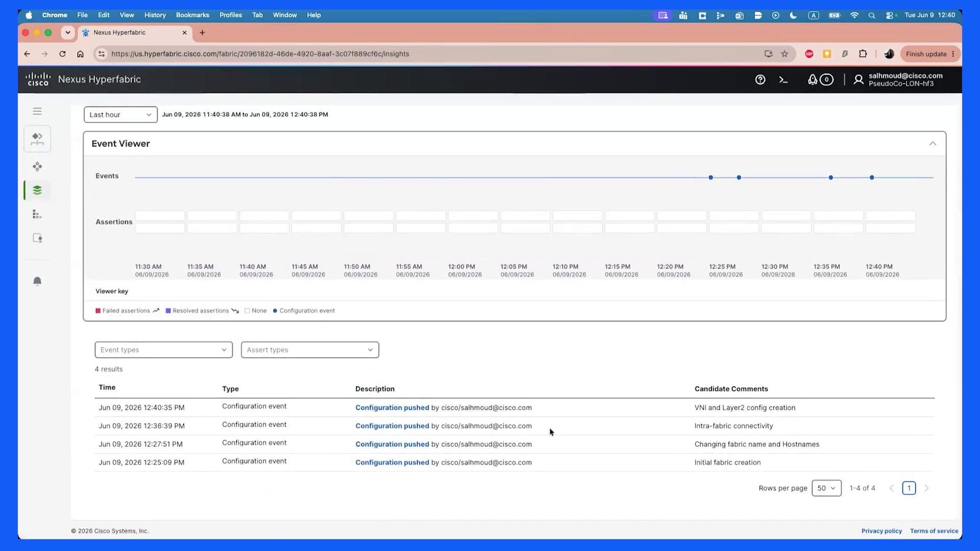Open the help question-mark icon

click(760, 80)
